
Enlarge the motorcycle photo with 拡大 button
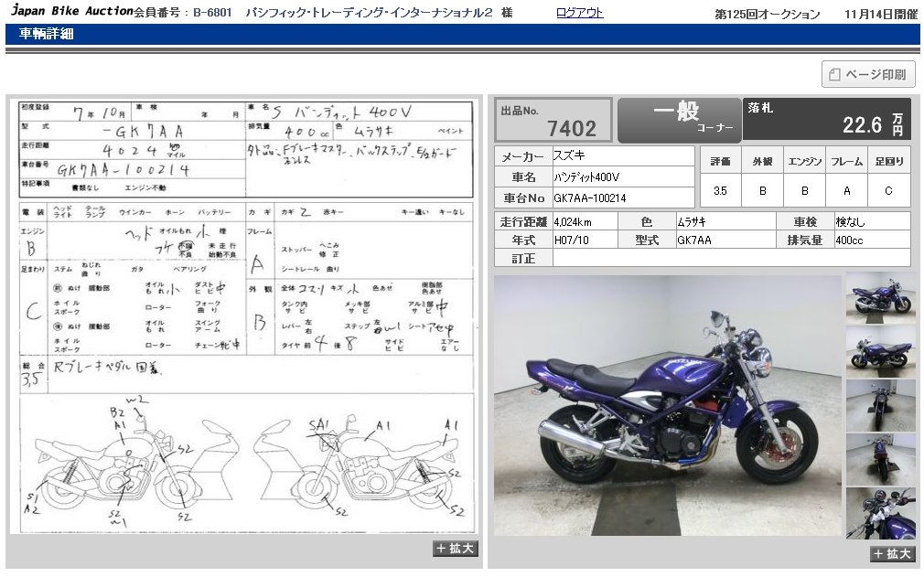coord(892,553)
